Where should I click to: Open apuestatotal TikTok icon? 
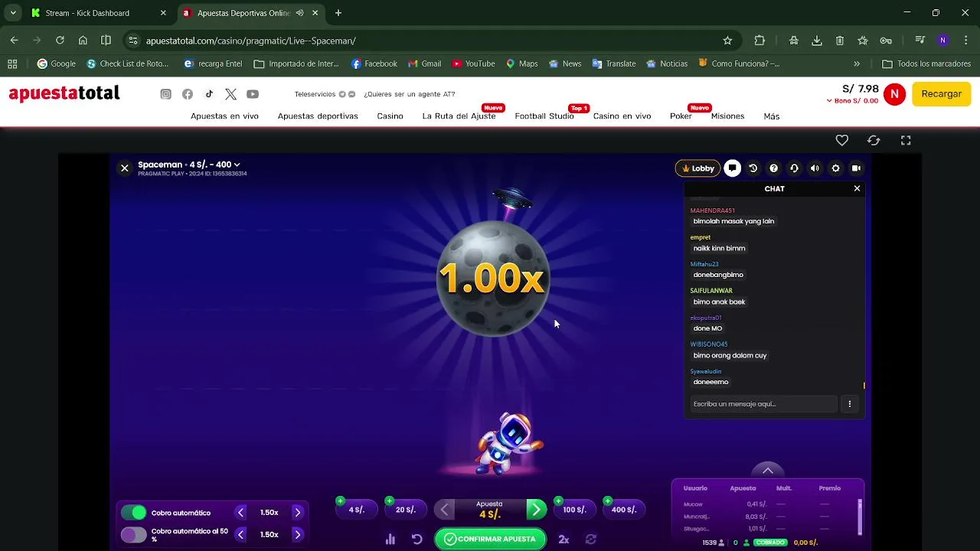coord(209,94)
